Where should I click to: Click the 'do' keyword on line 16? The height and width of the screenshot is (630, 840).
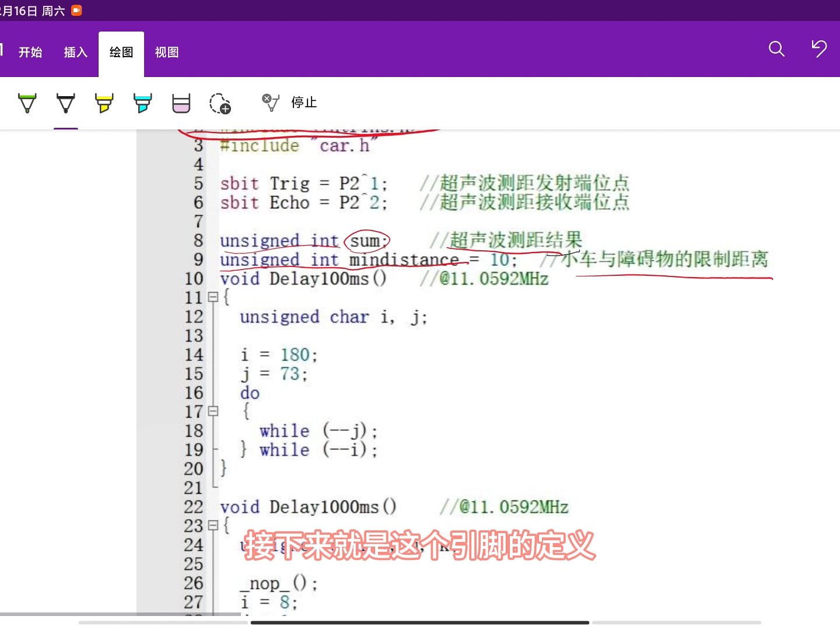(x=250, y=393)
